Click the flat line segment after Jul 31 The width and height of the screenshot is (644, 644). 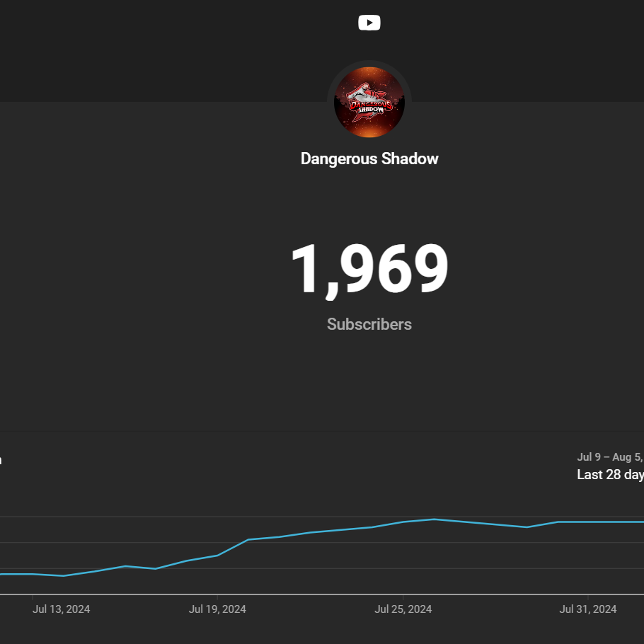(600, 522)
